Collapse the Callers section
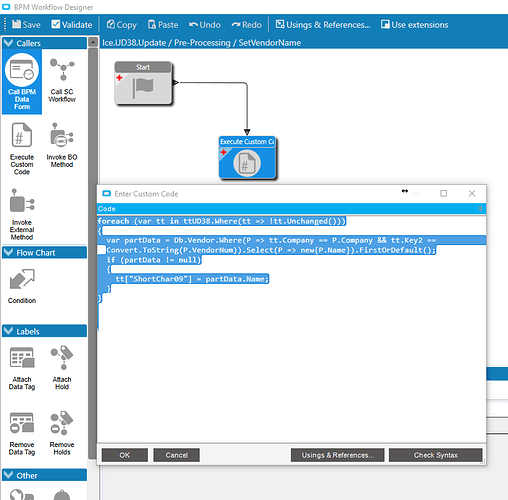 (44, 43)
